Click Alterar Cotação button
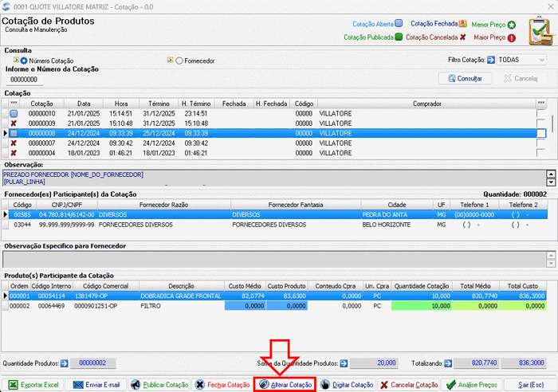This screenshot has height=392, width=558. pos(285,385)
